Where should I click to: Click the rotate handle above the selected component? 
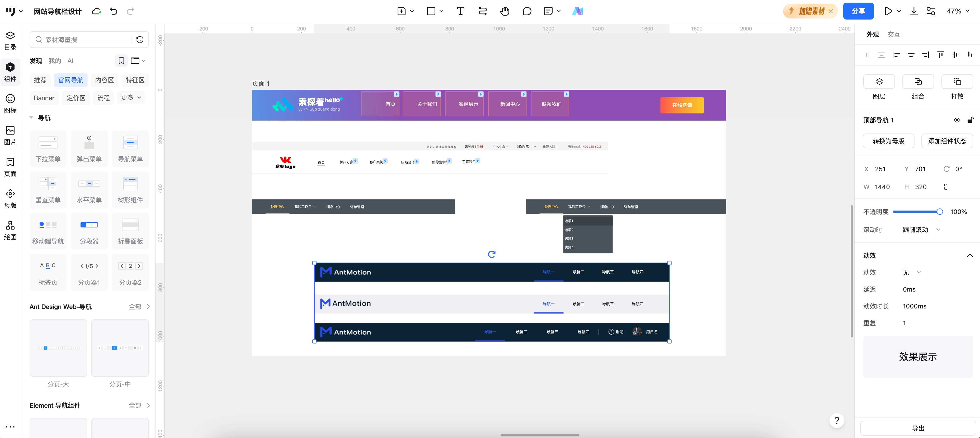[492, 254]
